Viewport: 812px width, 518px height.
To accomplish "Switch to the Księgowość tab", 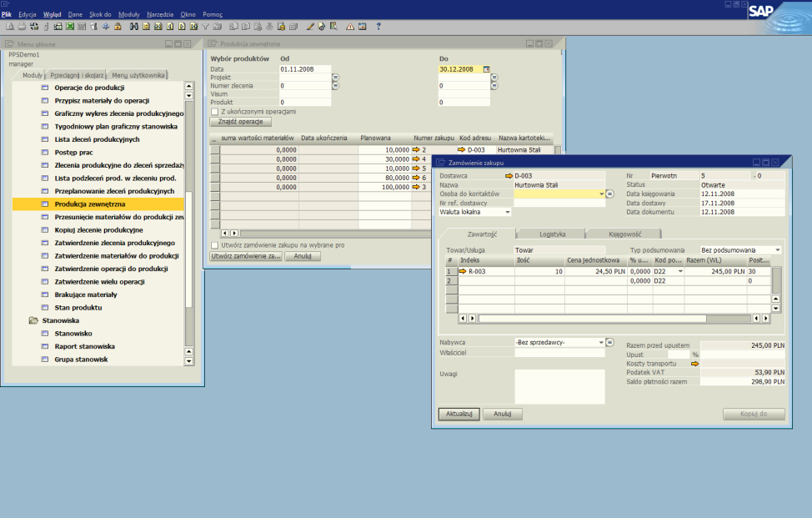I will point(624,234).
